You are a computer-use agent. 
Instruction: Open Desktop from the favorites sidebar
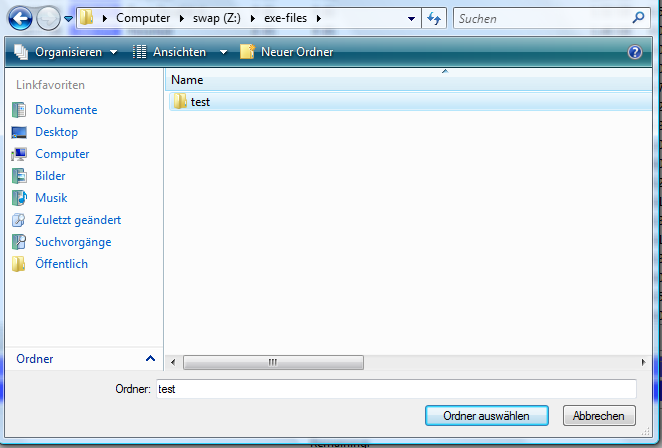coord(56,132)
